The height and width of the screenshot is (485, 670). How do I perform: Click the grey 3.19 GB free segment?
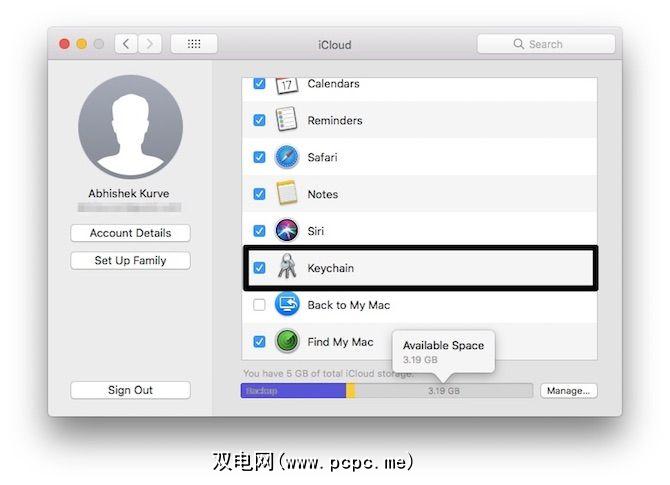pyautogui.click(x=444, y=391)
